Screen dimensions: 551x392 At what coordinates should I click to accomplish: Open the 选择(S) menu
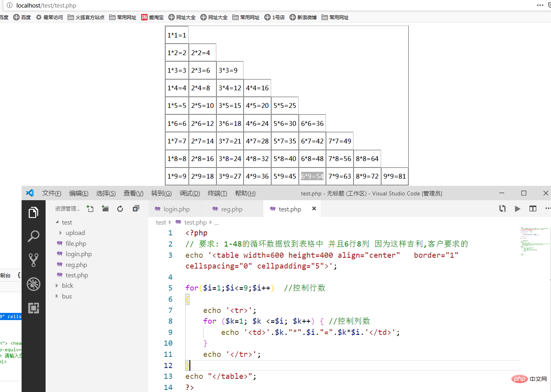106,193
